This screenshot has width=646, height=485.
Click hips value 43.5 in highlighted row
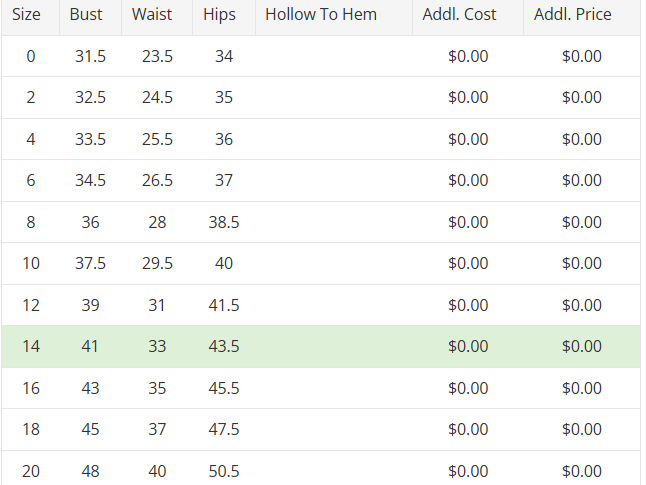[x=224, y=347]
